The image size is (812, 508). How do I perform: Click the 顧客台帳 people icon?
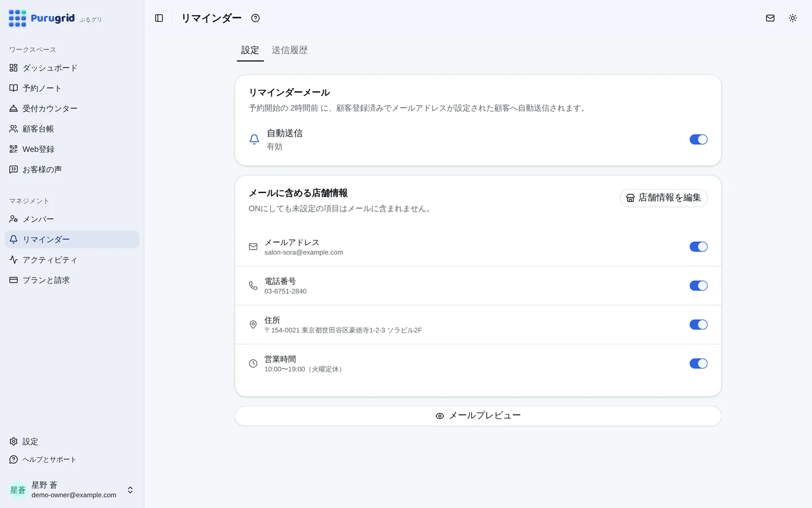[x=14, y=129]
